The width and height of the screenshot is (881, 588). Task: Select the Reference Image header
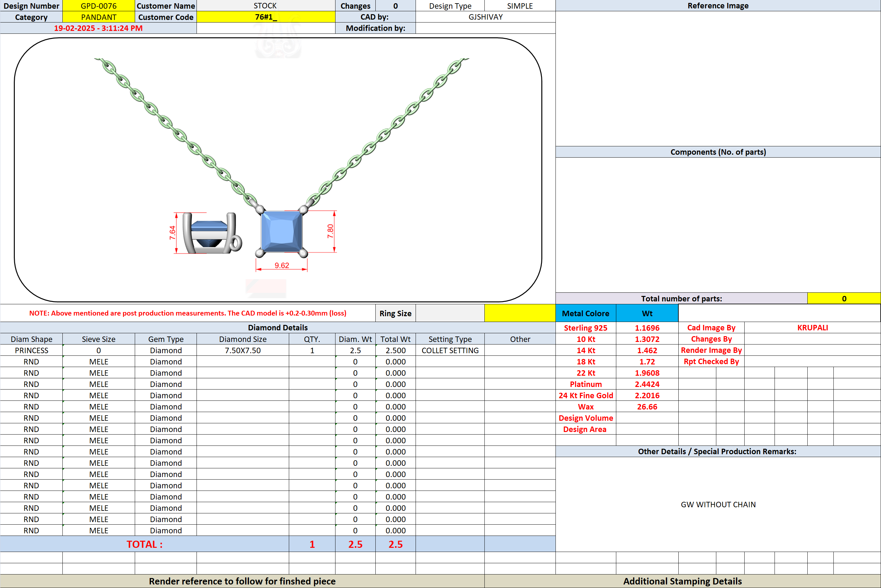click(x=718, y=5)
